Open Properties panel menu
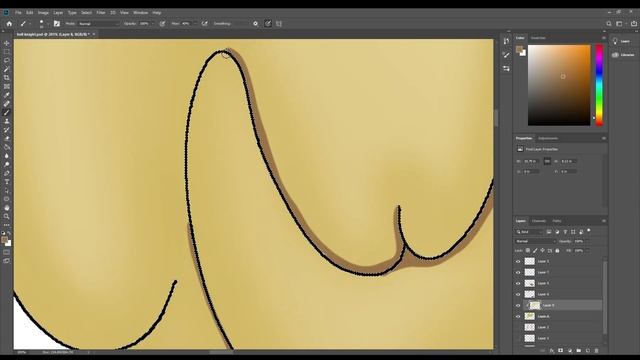The width and height of the screenshot is (640, 360). point(604,138)
